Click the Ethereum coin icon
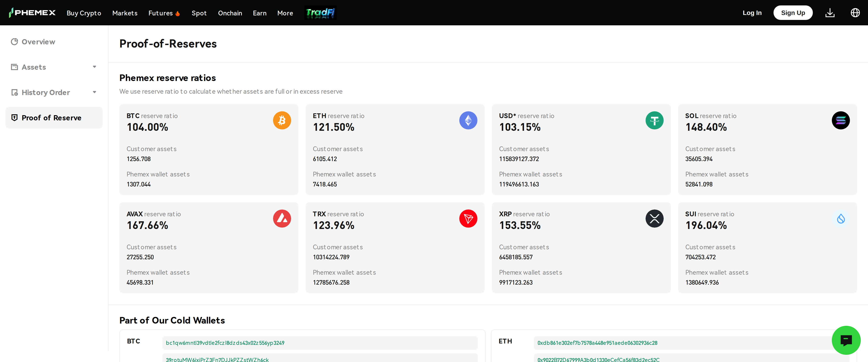868x362 pixels. [468, 120]
